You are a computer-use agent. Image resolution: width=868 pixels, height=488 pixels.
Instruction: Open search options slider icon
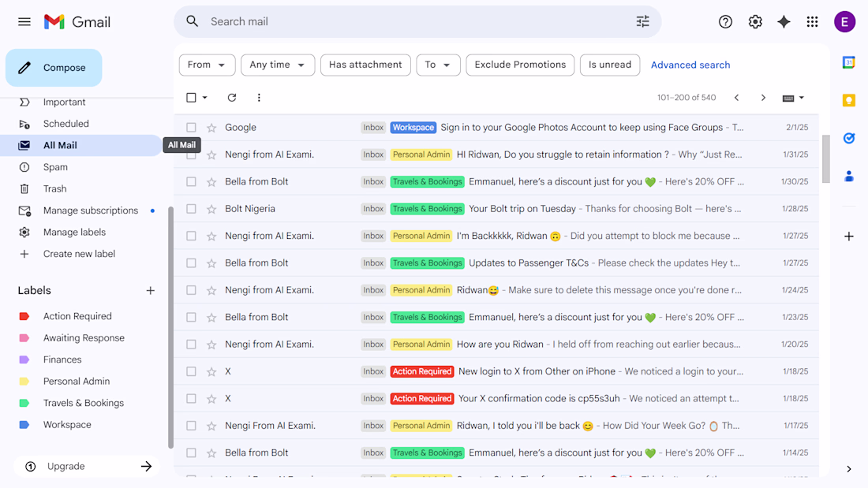pos(642,21)
